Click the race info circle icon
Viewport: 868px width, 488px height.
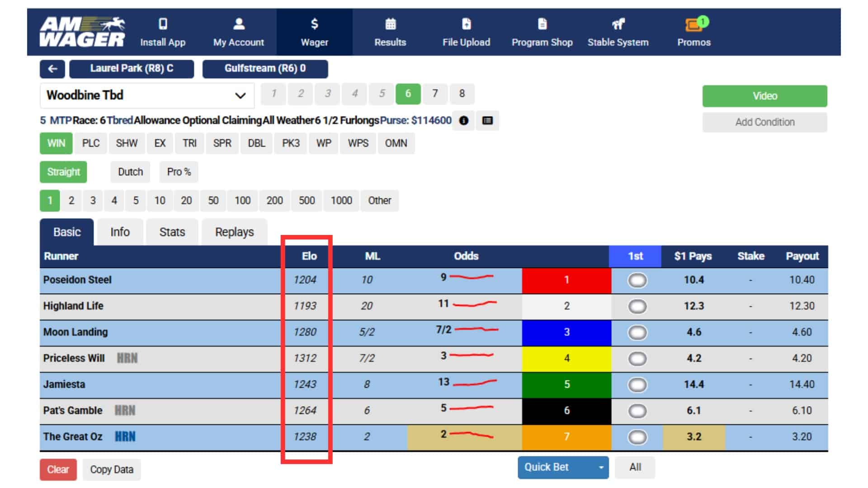[464, 121]
